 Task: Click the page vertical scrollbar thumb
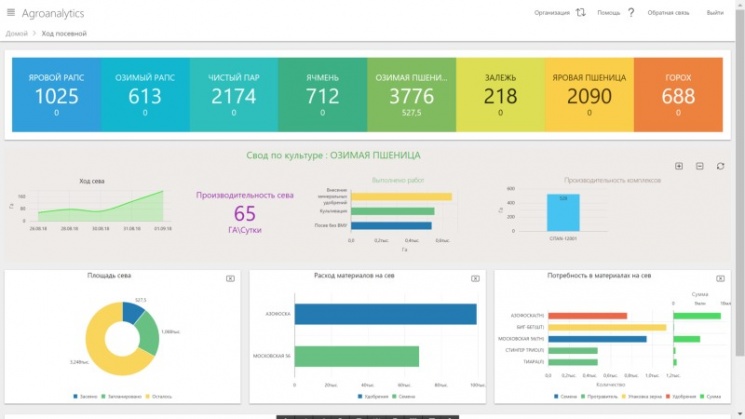pyautogui.click(x=740, y=183)
